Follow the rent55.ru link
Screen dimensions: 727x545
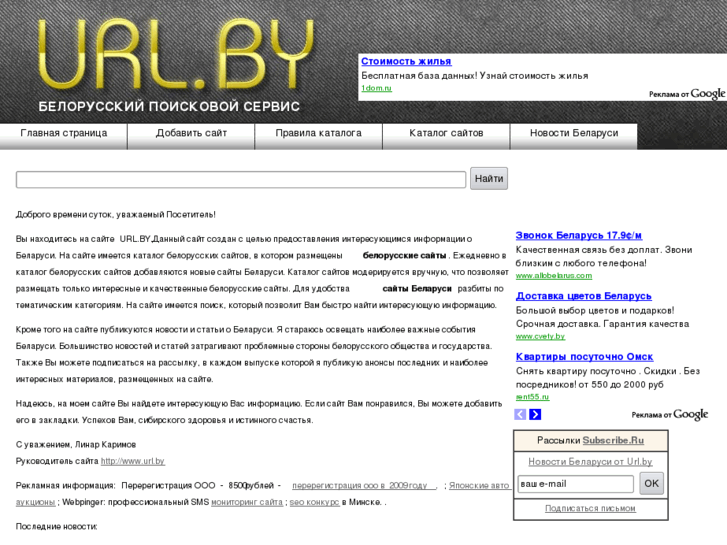click(x=532, y=397)
